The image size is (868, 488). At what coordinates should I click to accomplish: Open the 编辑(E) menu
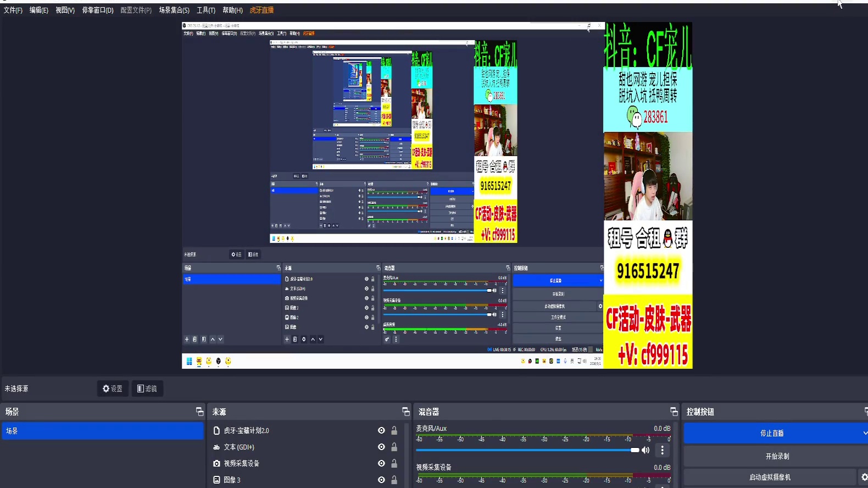point(39,10)
